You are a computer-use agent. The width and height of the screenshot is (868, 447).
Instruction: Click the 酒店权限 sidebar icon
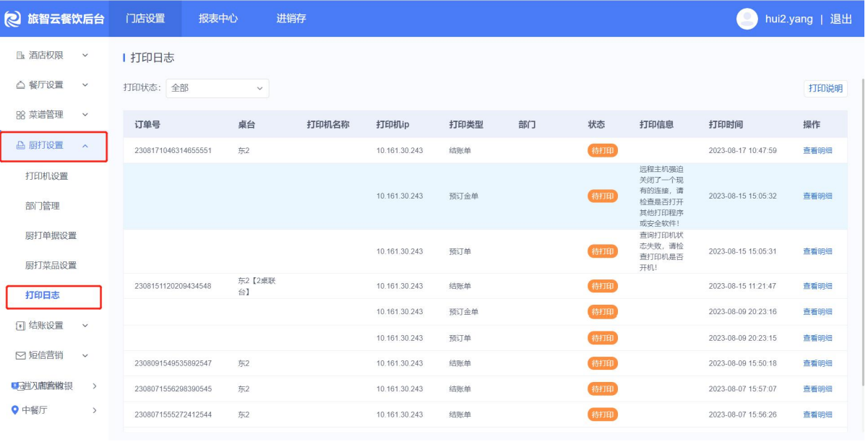pyautogui.click(x=20, y=55)
